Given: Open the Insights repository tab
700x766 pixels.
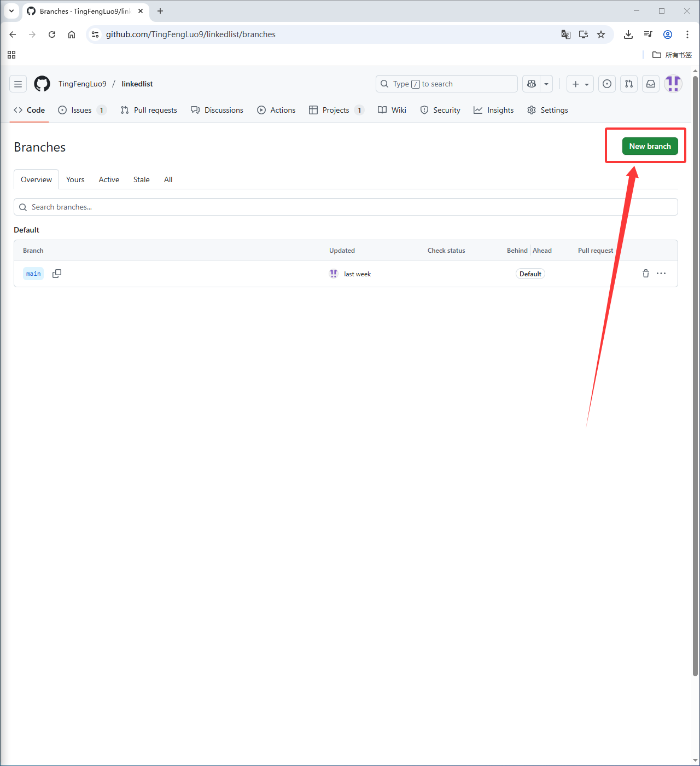Looking at the screenshot, I should pyautogui.click(x=494, y=110).
